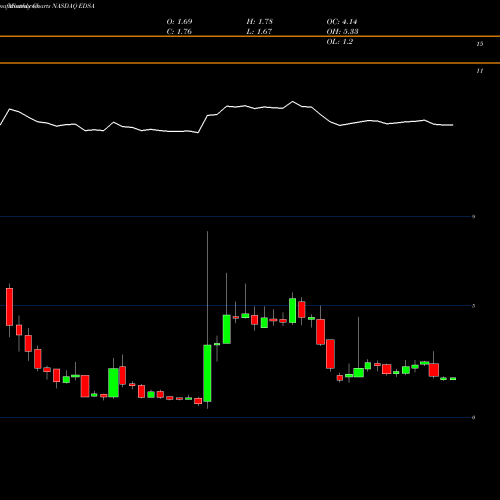Viewport: 500px width, 500px height.
Task: Click the peak of the white indicator line
Action: 293,101
